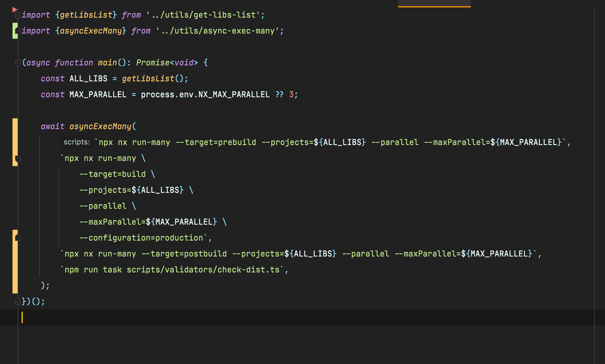Click the '../utils/async-exec-many' import path

coord(219,31)
